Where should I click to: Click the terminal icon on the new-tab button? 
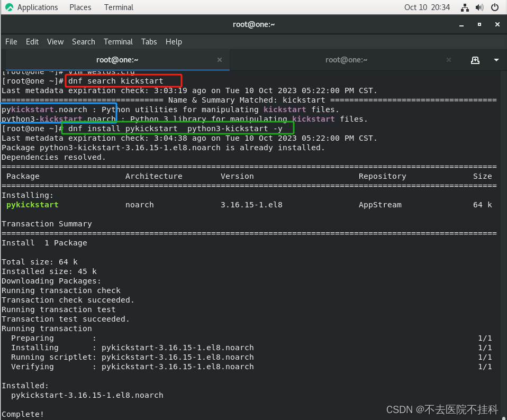(x=475, y=60)
